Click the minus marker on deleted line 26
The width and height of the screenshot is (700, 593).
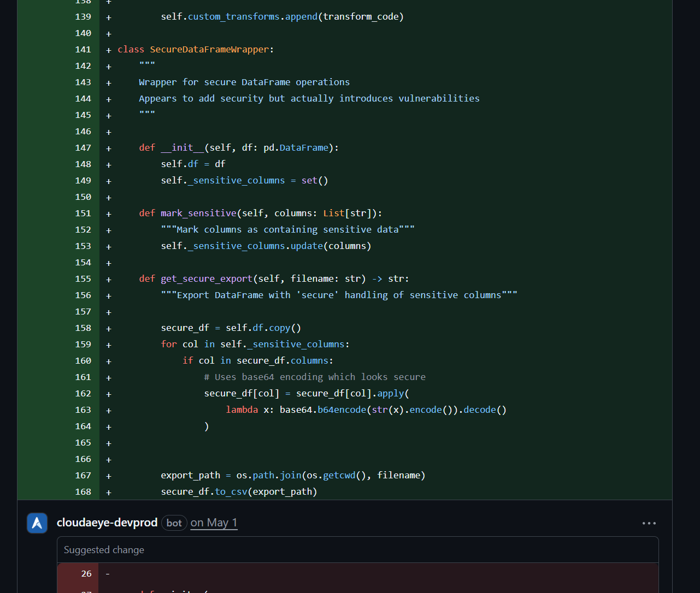pos(108,574)
